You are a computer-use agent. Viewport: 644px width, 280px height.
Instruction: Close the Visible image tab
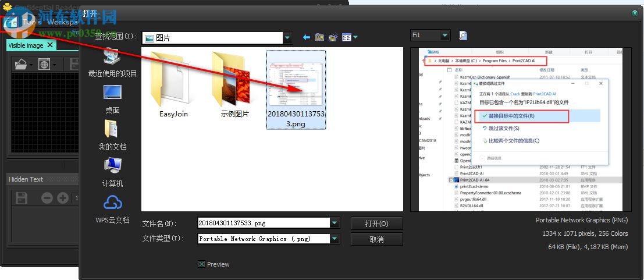(x=49, y=45)
